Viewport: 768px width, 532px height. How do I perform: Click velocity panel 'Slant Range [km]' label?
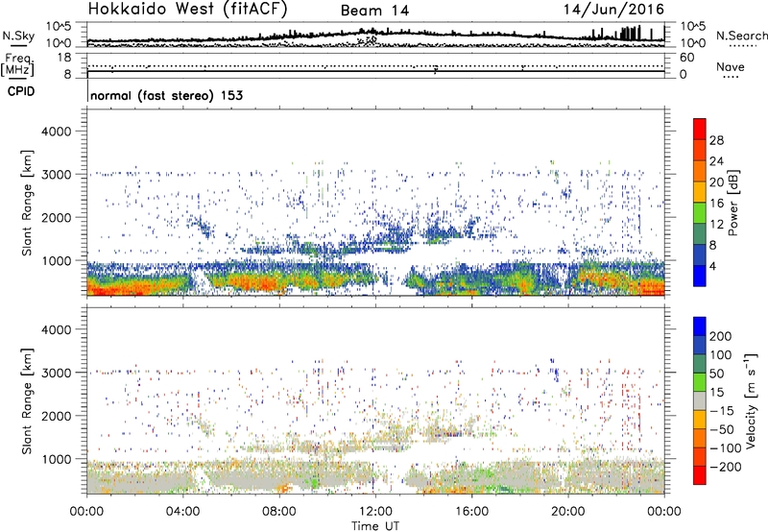click(27, 401)
